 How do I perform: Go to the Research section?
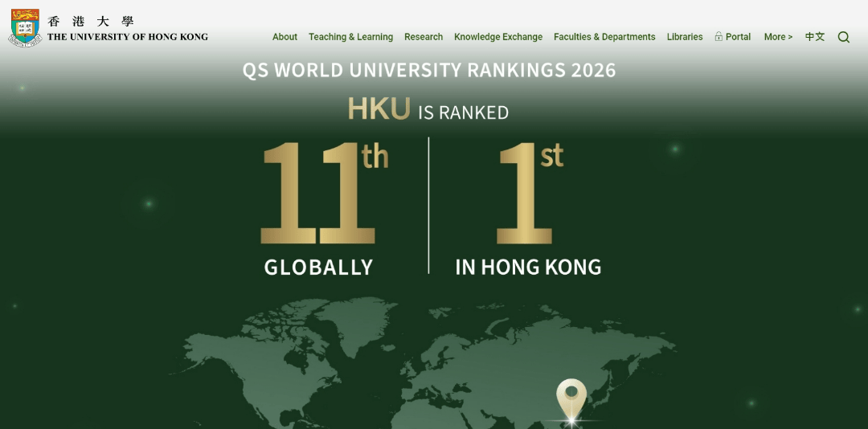(424, 37)
